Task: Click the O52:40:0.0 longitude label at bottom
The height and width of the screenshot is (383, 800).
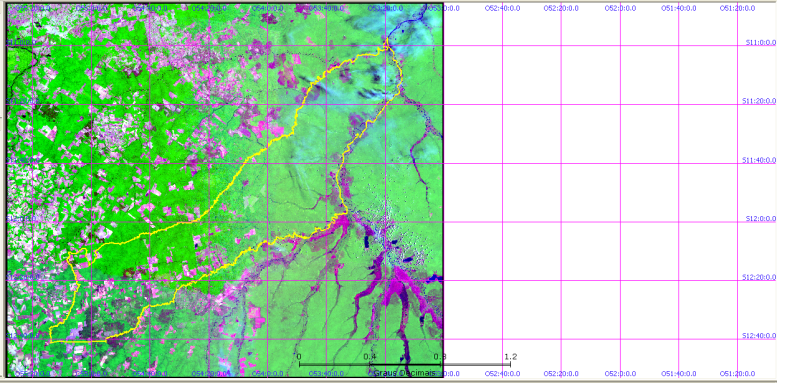Action: pos(503,373)
